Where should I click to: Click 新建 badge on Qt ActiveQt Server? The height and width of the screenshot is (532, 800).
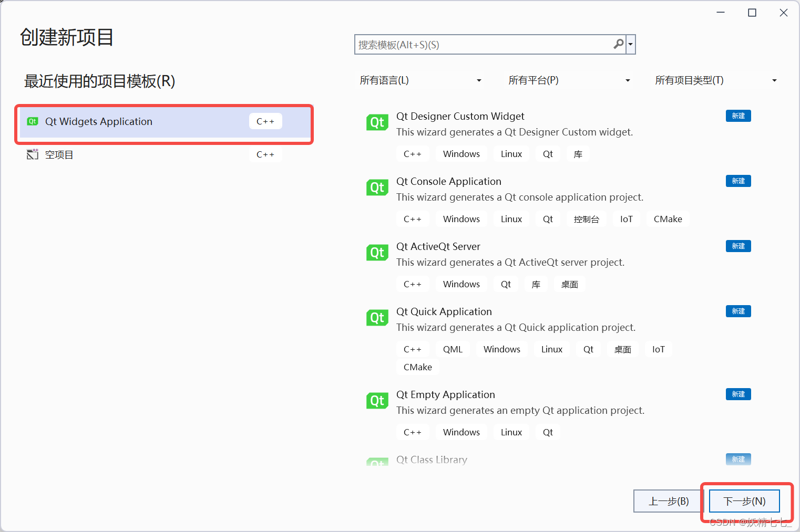pyautogui.click(x=738, y=246)
